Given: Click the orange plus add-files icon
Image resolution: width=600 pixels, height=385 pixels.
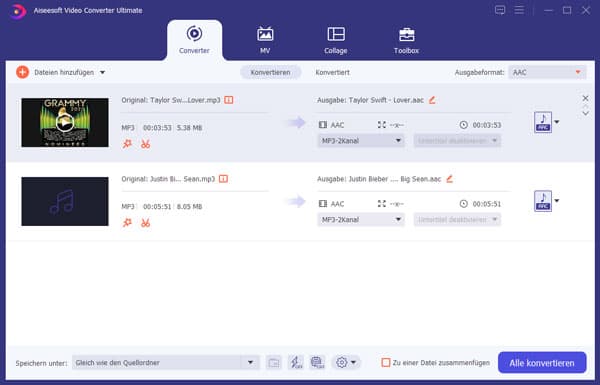Looking at the screenshot, I should (22, 72).
